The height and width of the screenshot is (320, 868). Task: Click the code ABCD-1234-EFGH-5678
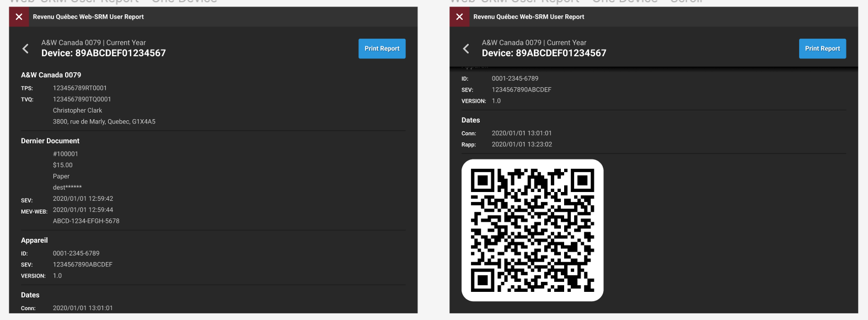click(x=86, y=221)
